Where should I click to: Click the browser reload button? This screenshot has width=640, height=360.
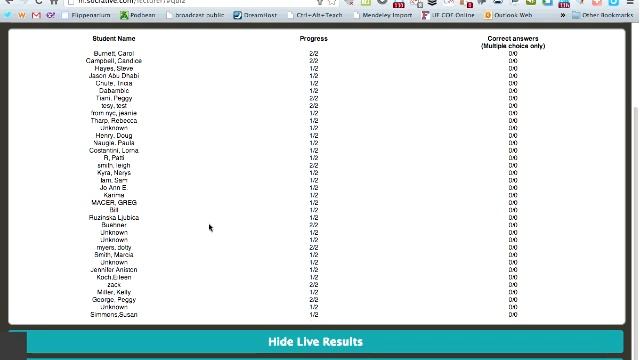pos(38,2)
